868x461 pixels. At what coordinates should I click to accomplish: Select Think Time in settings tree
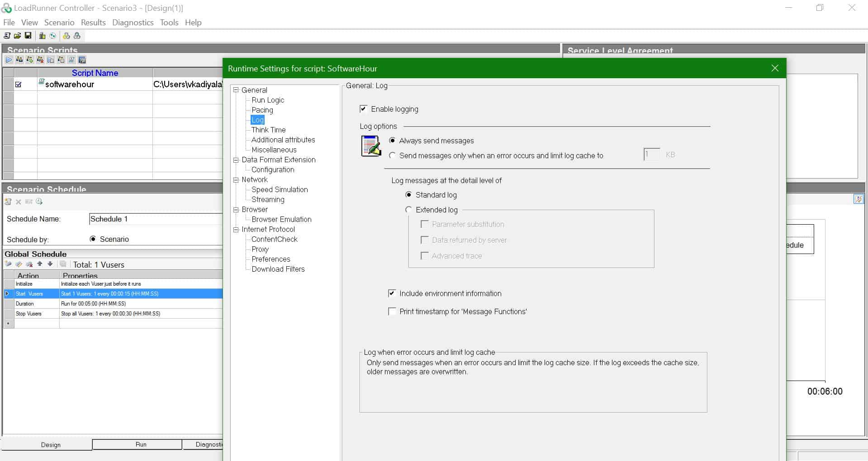(x=269, y=130)
